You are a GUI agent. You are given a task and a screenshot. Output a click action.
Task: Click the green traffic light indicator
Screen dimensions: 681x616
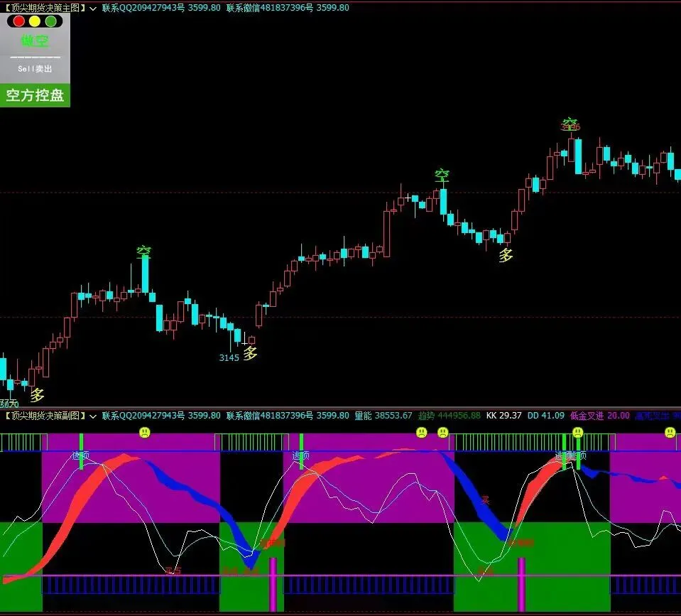[x=51, y=21]
